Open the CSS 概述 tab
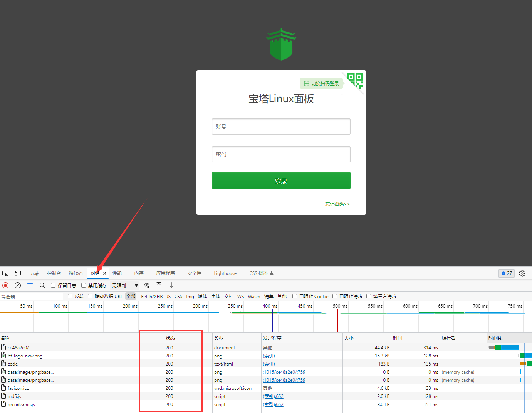532x413 pixels. tap(261, 273)
